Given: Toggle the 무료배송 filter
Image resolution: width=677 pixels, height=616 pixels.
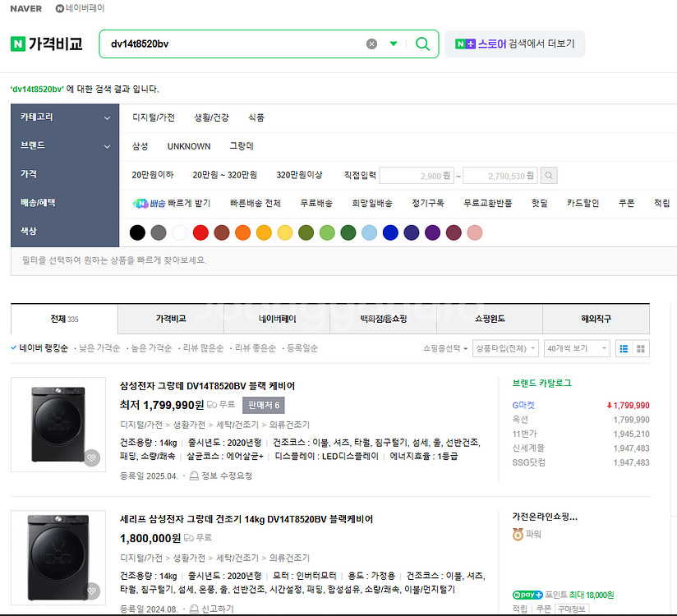Looking at the screenshot, I should tap(316, 203).
